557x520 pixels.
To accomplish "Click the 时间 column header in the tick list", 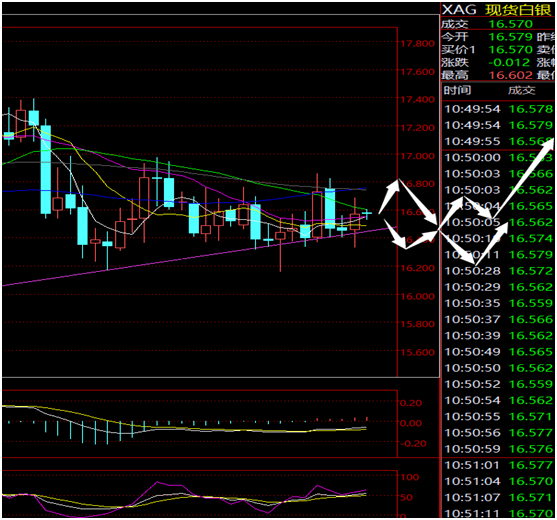I will pyautogui.click(x=457, y=91).
